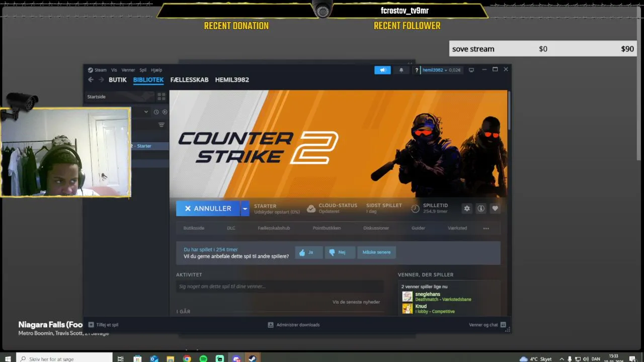644x362 pixels.
Task: Go forward with the Steam forward arrow
Action: (x=101, y=79)
